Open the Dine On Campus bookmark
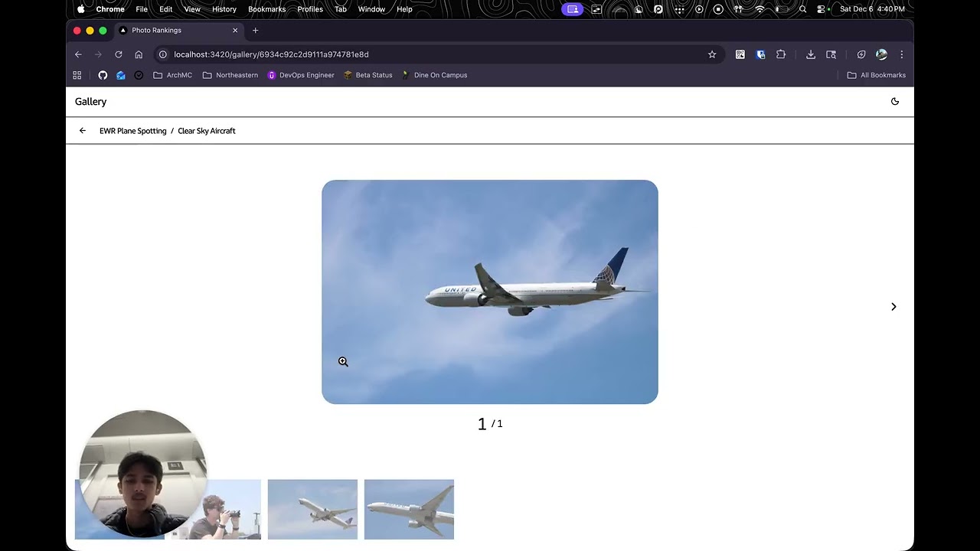The height and width of the screenshot is (551, 980). (434, 75)
